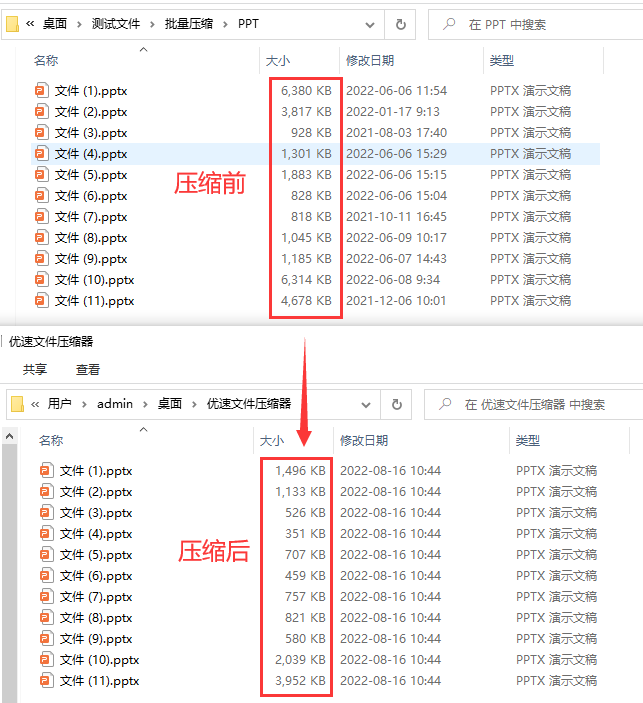The width and height of the screenshot is (643, 703).
Task: Expand hidden path via « in 优速文件压缩器 address bar
Action: (x=35, y=404)
